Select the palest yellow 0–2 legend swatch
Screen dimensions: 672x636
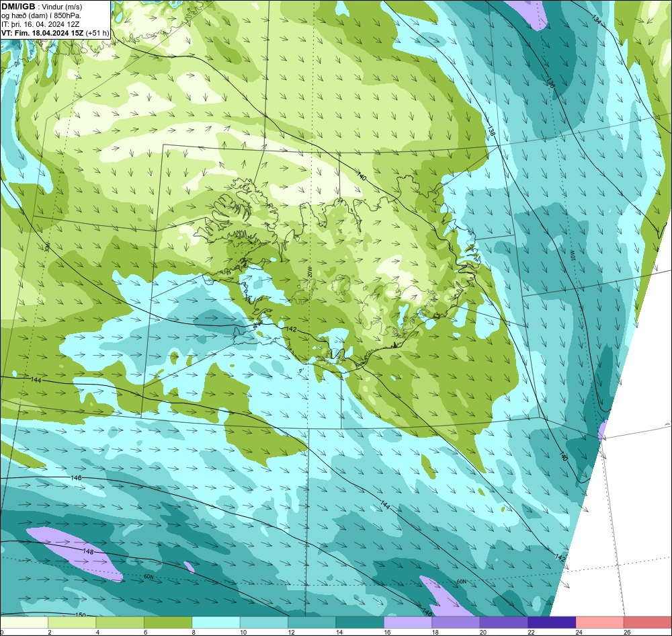(x=24, y=622)
